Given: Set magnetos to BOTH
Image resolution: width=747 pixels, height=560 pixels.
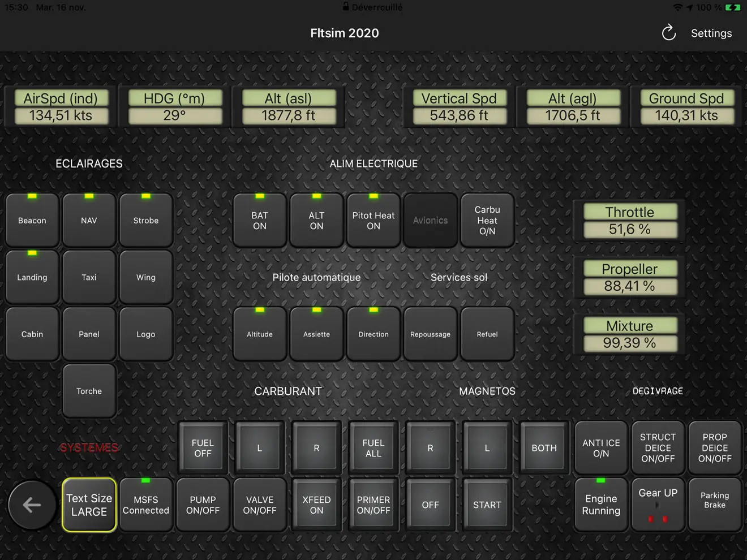Looking at the screenshot, I should pos(544,448).
